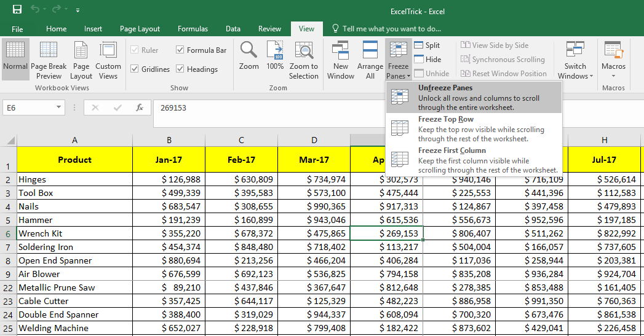This screenshot has height=336, width=644.
Task: Open the Formulas ribbon tab
Action: pos(193,29)
